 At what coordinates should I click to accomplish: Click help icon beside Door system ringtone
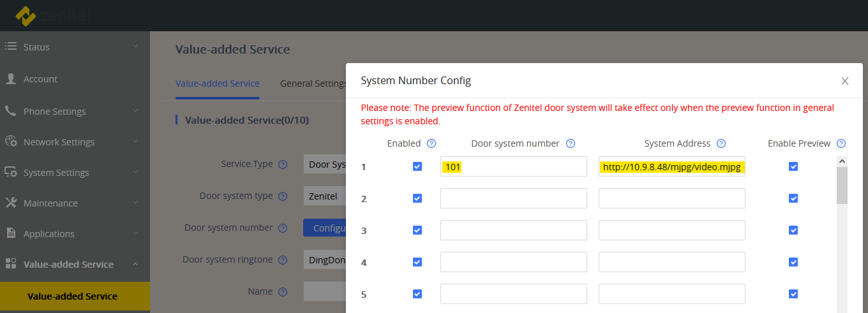283,260
